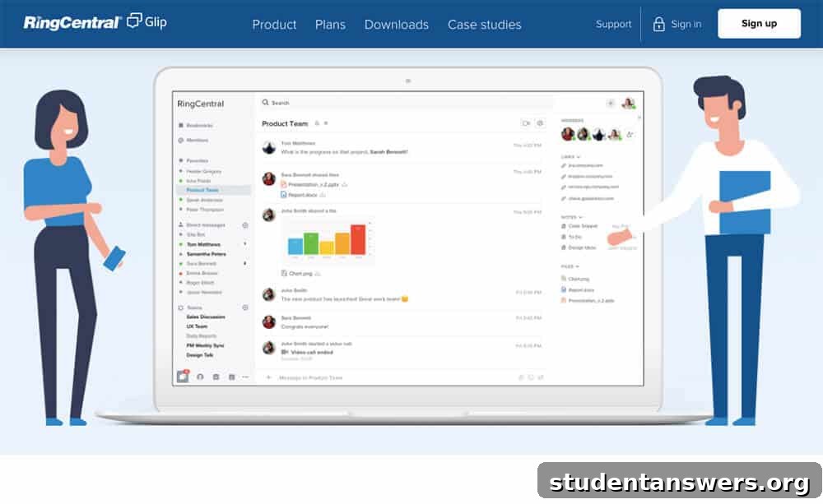Open the Product menu
823x504 pixels.
(274, 25)
